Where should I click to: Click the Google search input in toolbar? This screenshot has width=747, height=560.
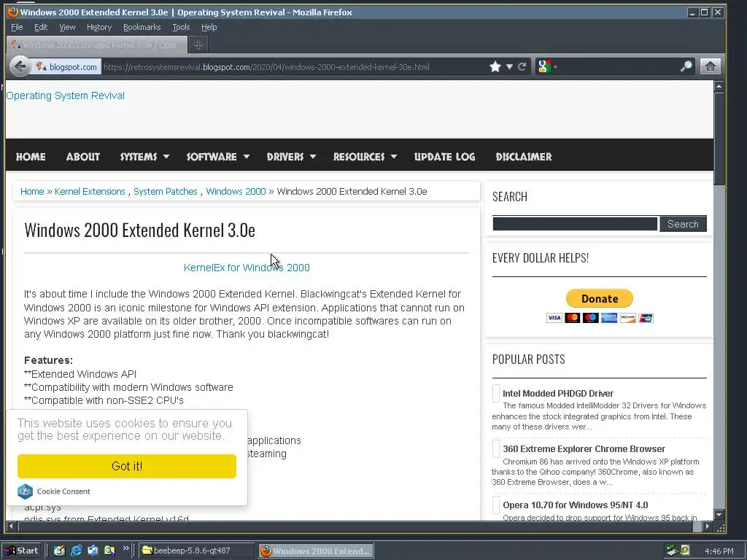pyautogui.click(x=619, y=66)
